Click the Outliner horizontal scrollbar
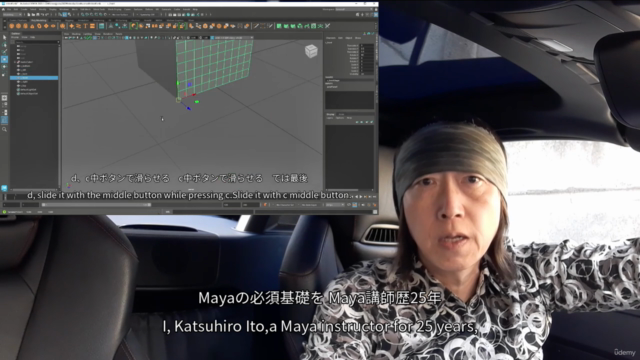Viewport: 640px width, 360px height. pyautogui.click(x=35, y=190)
